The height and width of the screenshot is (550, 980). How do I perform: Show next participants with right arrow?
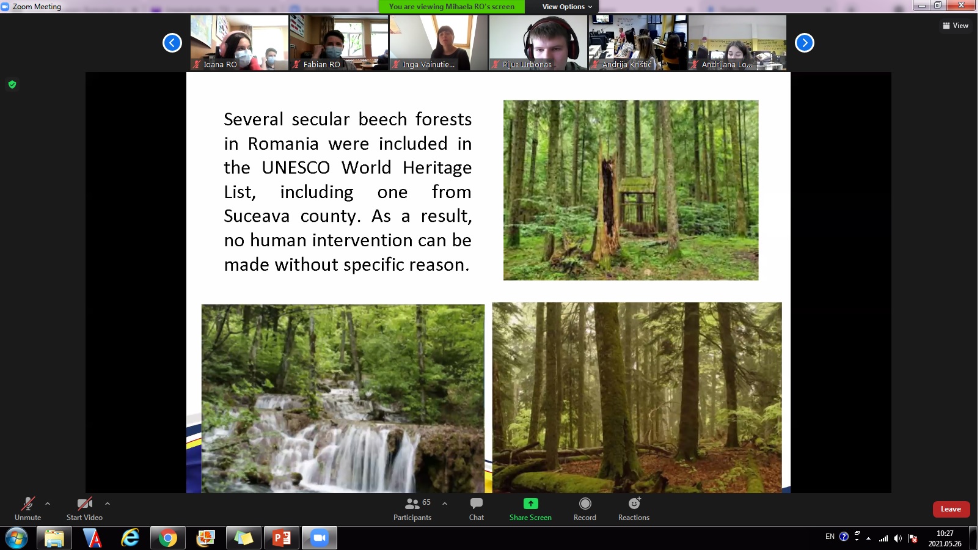[804, 43]
